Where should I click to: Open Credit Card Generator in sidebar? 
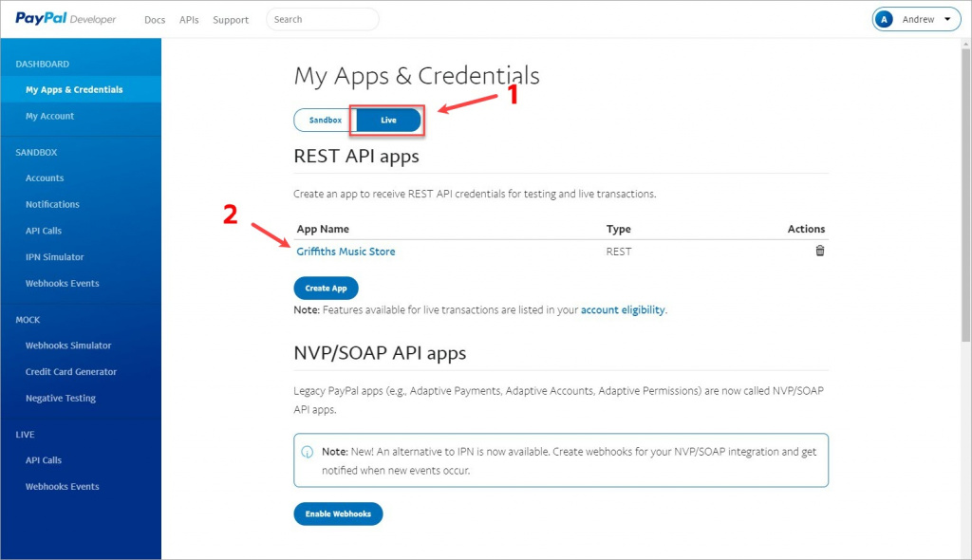(x=70, y=371)
